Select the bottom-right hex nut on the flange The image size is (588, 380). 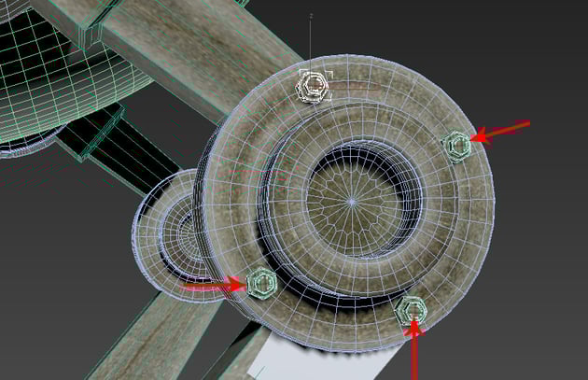pyautogui.click(x=412, y=311)
